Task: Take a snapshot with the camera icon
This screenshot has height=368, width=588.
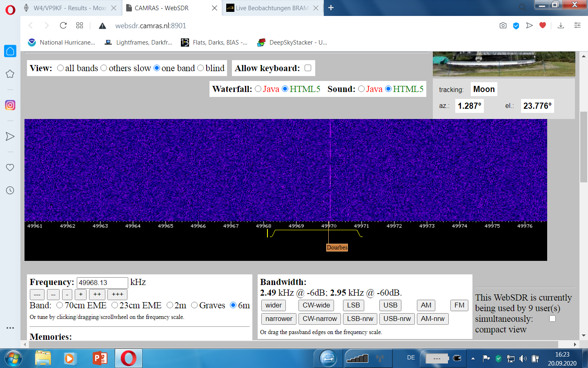Action: [503, 25]
